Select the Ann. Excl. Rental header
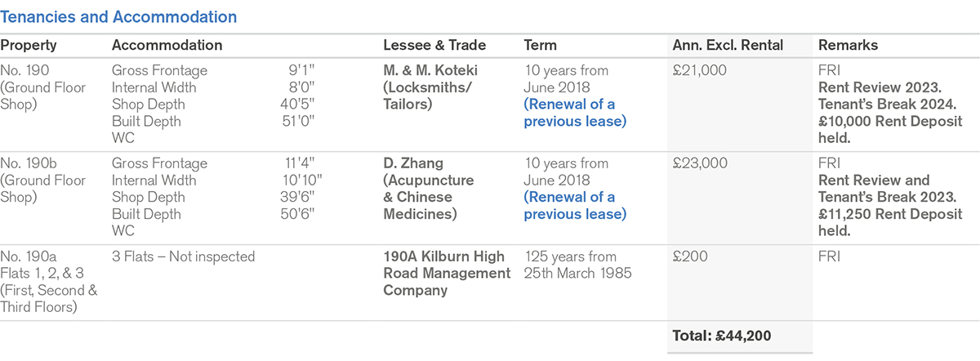 tap(726, 46)
